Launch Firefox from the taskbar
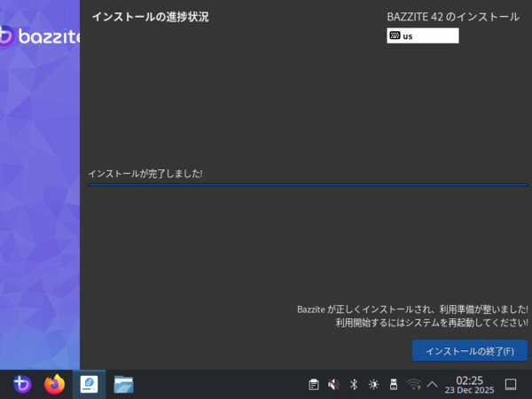 tap(55, 384)
